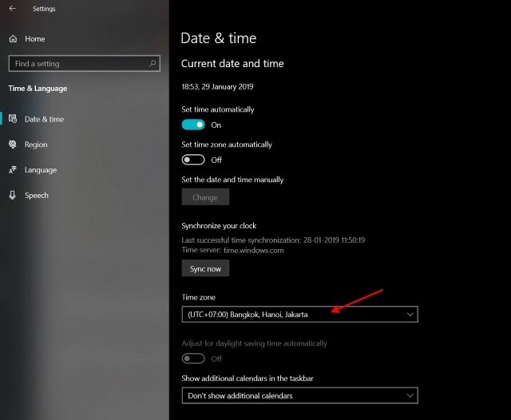Click the Current date and time heading
The width and height of the screenshot is (511, 420).
tap(232, 64)
